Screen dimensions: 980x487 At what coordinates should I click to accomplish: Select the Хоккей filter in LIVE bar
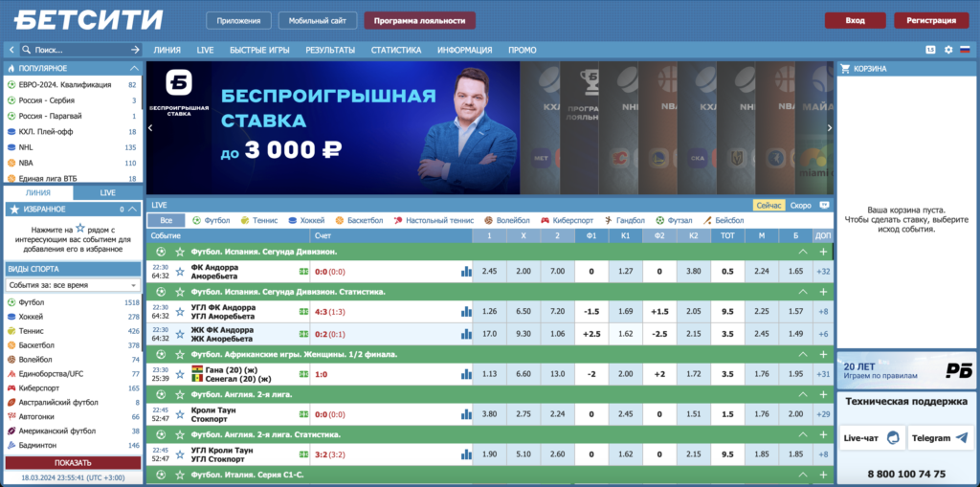click(x=306, y=221)
